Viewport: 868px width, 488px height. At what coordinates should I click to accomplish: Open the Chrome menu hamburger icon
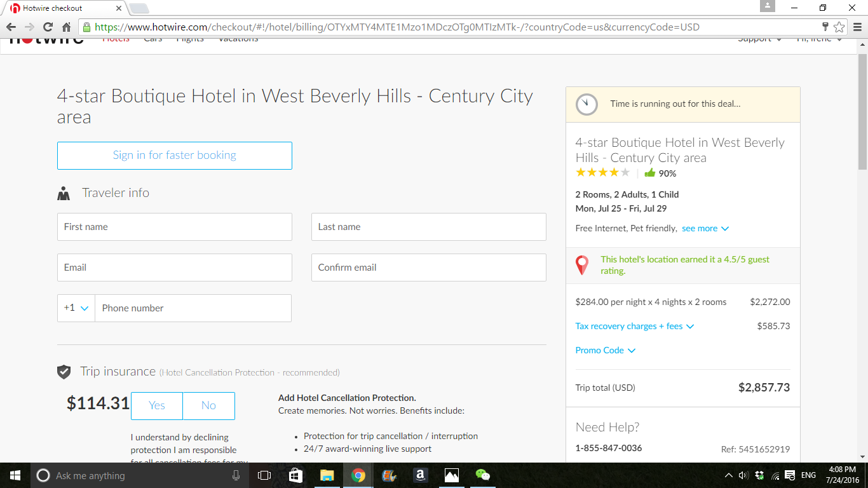857,27
